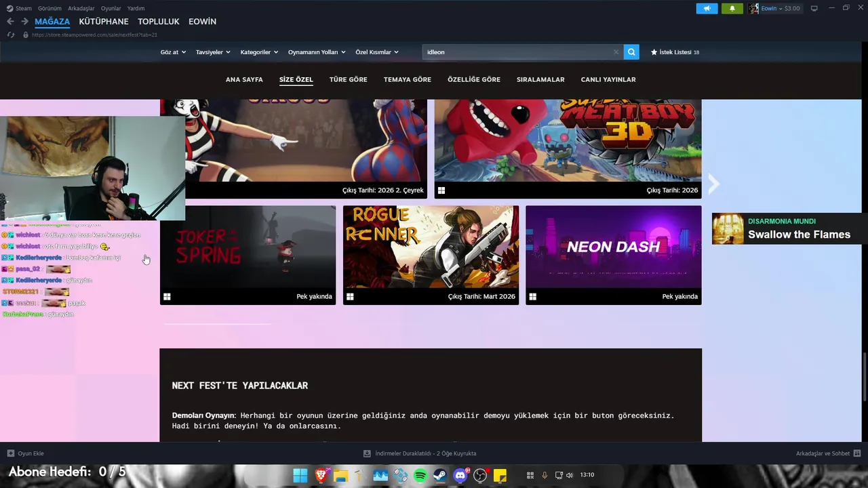The width and height of the screenshot is (868, 488).
Task: Expand the Özel Kısımlar dropdown
Action: click(x=377, y=52)
